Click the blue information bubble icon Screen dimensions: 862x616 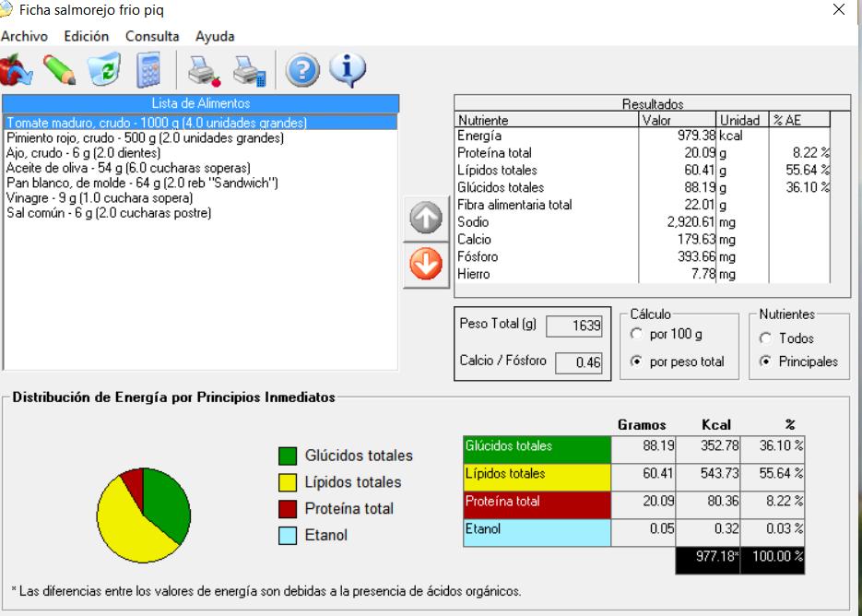(x=348, y=69)
